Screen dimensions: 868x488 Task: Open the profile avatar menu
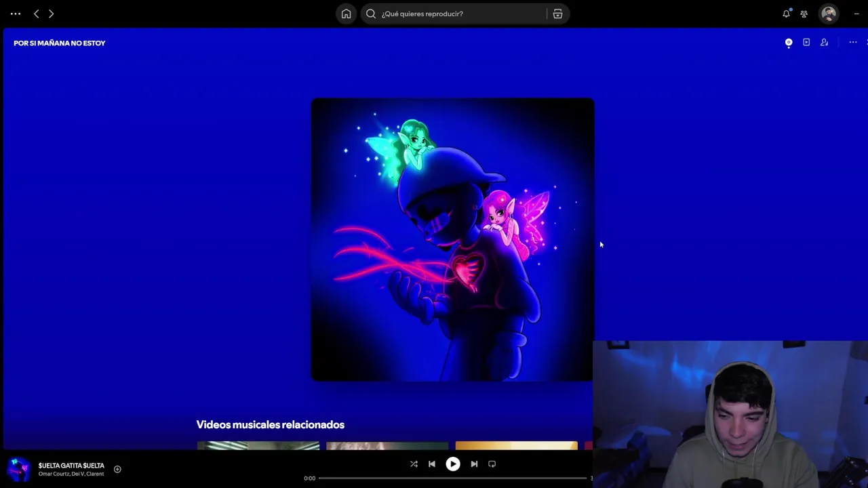pos(829,14)
